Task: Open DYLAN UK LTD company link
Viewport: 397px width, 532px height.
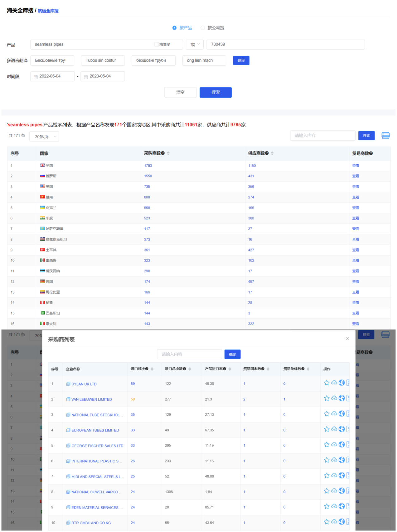Action: pyautogui.click(x=84, y=384)
